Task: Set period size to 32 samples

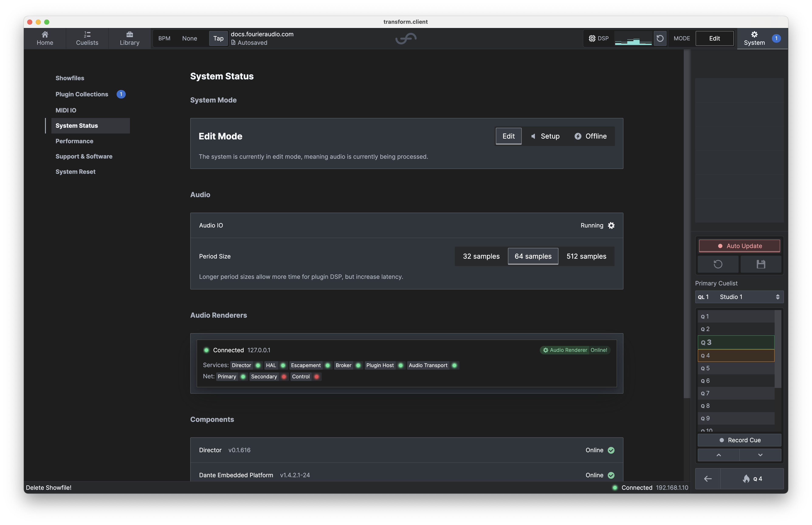Action: click(x=481, y=256)
